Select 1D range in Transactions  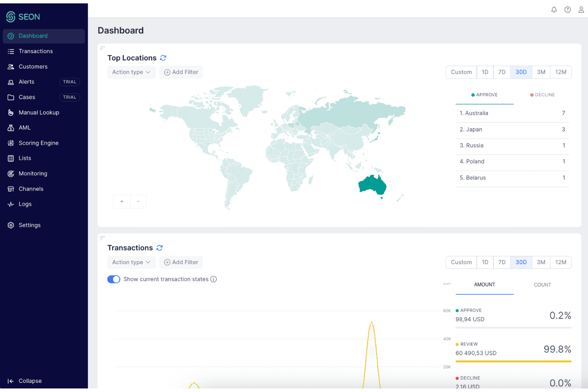(485, 262)
